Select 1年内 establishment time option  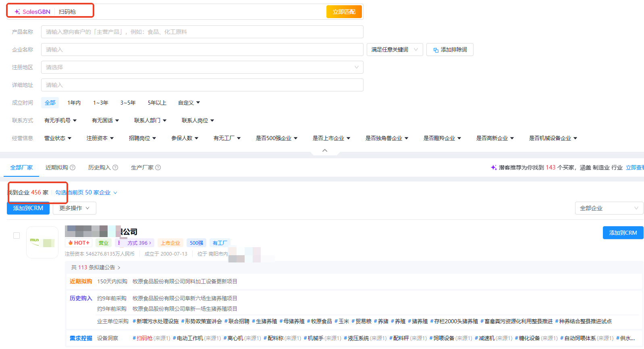pyautogui.click(x=74, y=103)
